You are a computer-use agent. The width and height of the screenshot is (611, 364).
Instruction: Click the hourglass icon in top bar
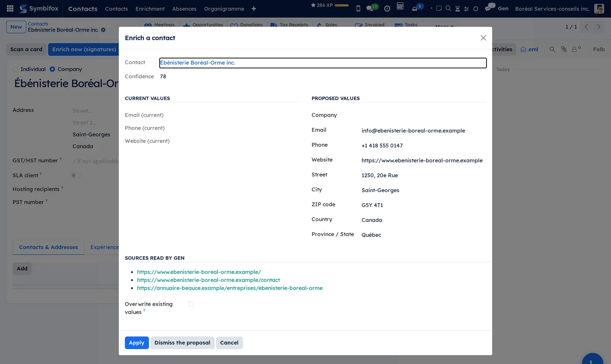[x=457, y=8]
